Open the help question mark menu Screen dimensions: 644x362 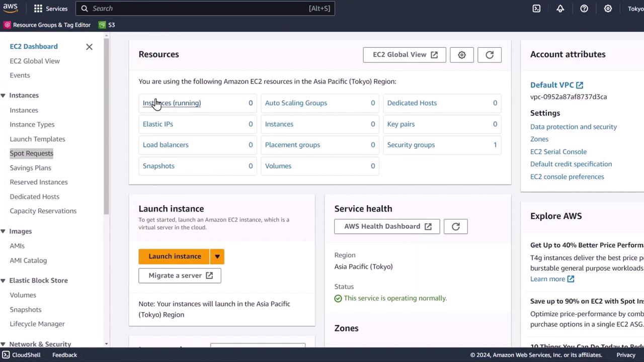[x=584, y=9]
